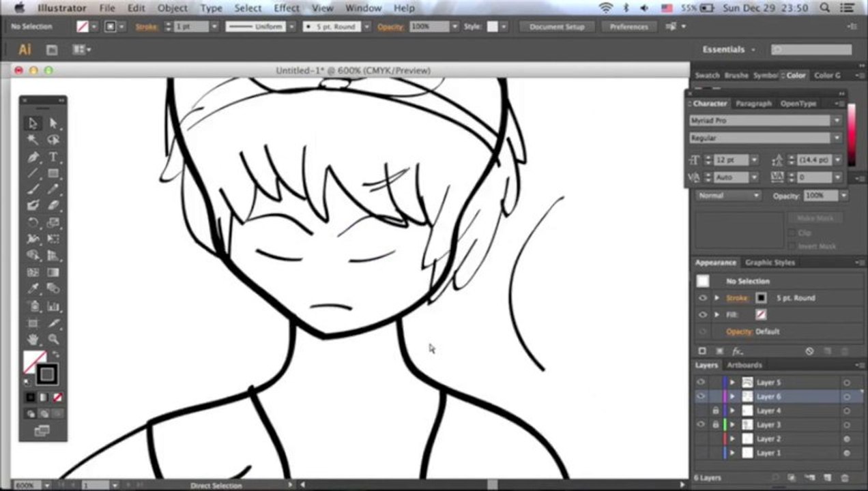Open Myriad Pro font family dropdown
Screen dimensions: 868x491
coord(837,121)
